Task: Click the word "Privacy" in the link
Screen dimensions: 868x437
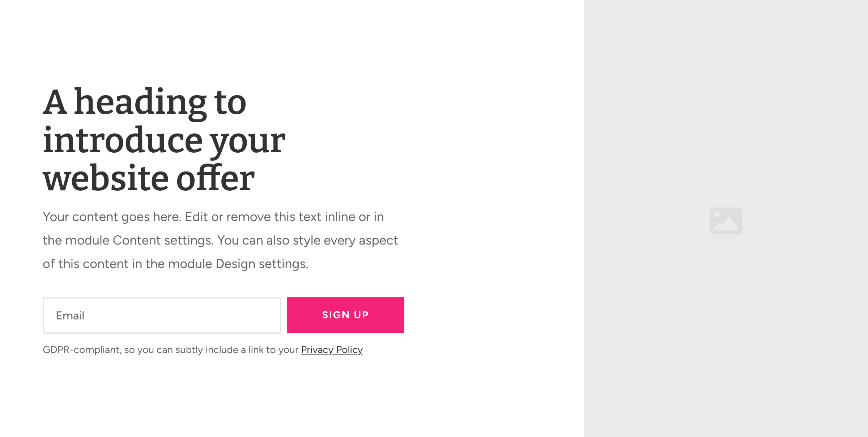Action: click(x=317, y=350)
